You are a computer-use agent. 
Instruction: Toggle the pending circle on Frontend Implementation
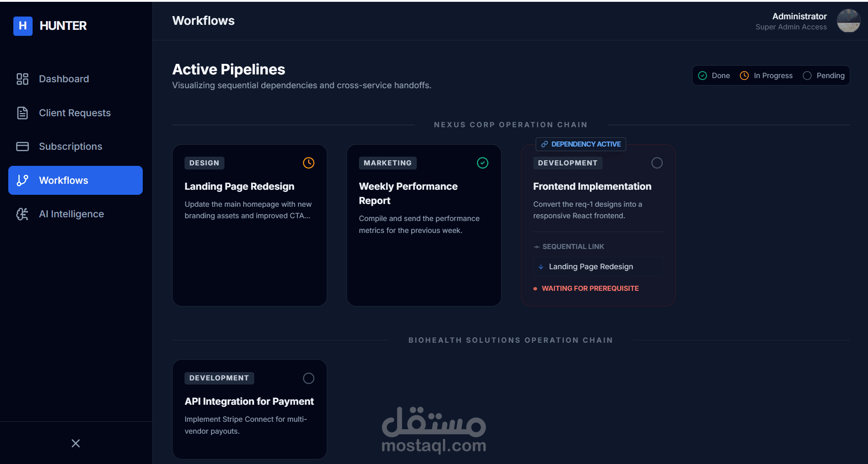click(657, 163)
